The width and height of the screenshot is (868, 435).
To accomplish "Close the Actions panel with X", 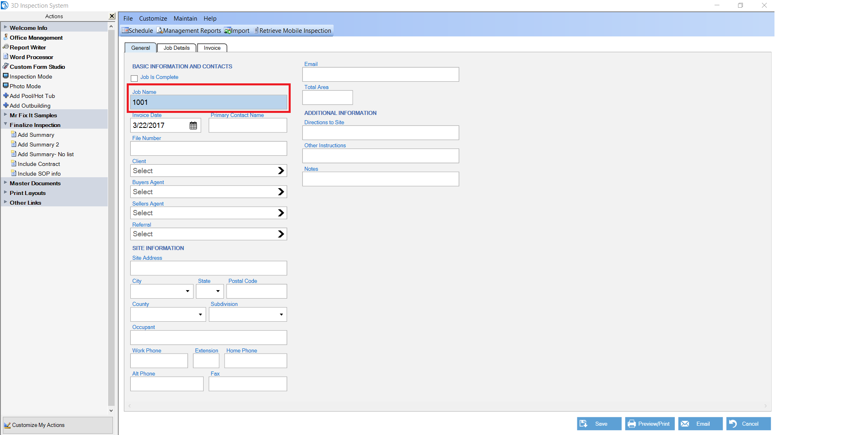I will click(x=112, y=16).
